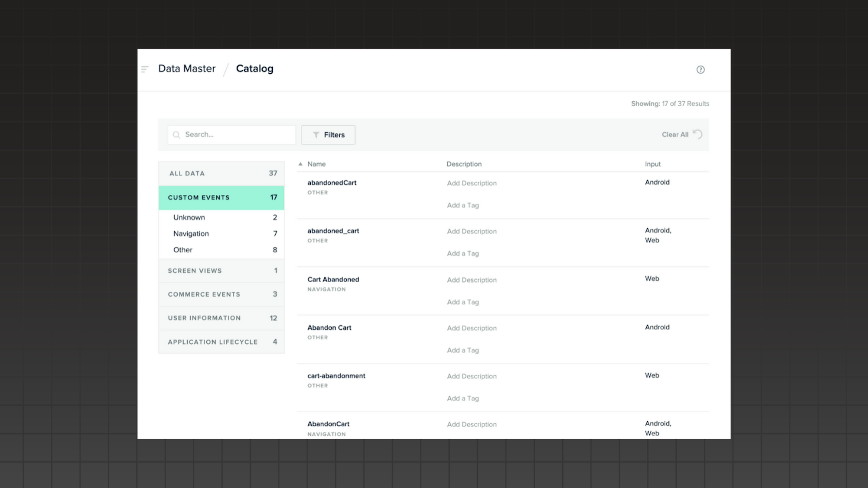This screenshot has width=868, height=488.
Task: Click Add Description for abandonedCart
Action: tap(471, 183)
